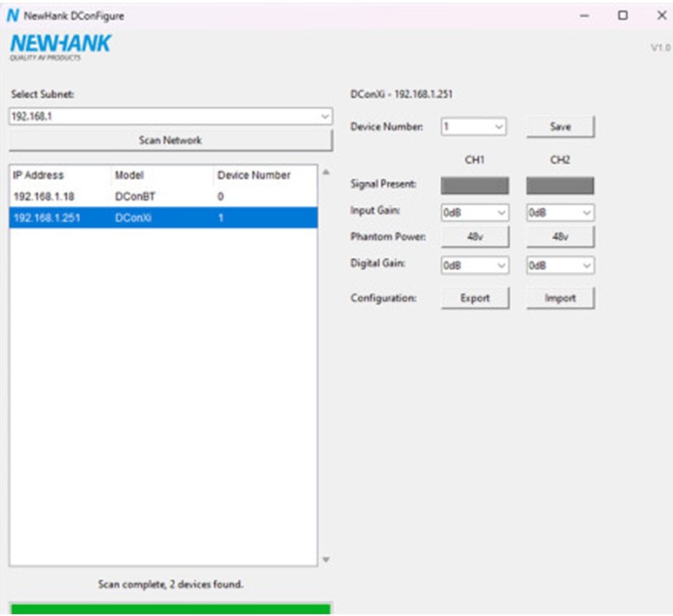Toggle CH1 48v phantom power
Screen dimensions: 673x616
click(x=475, y=236)
